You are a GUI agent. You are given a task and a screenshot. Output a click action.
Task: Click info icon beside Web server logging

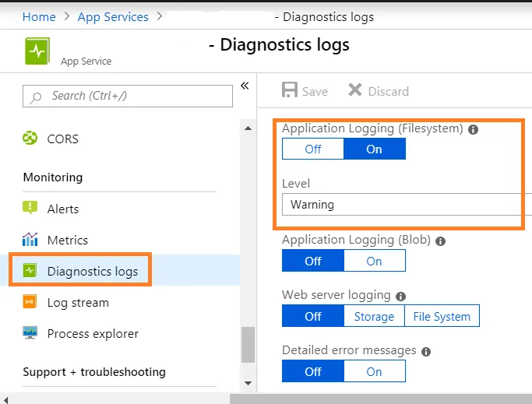coord(400,296)
